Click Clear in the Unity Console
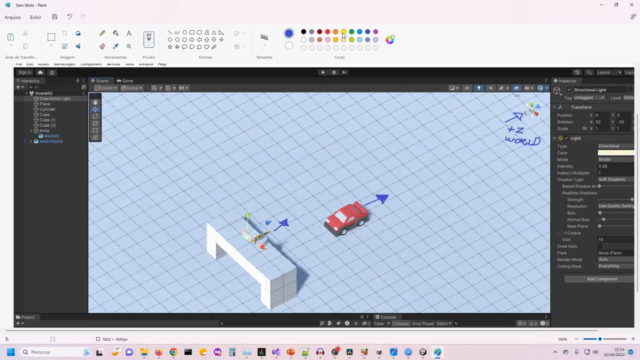This screenshot has width=640, height=360. coord(379,324)
